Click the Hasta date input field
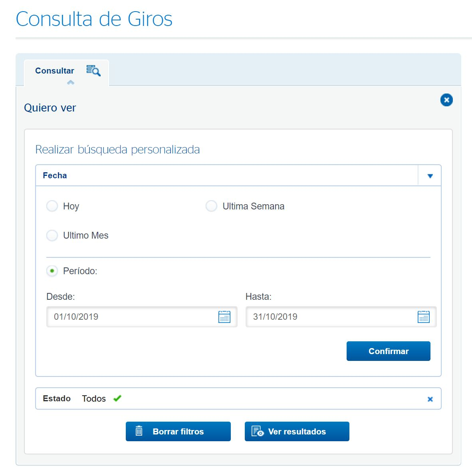The height and width of the screenshot is (476, 472). (341, 317)
